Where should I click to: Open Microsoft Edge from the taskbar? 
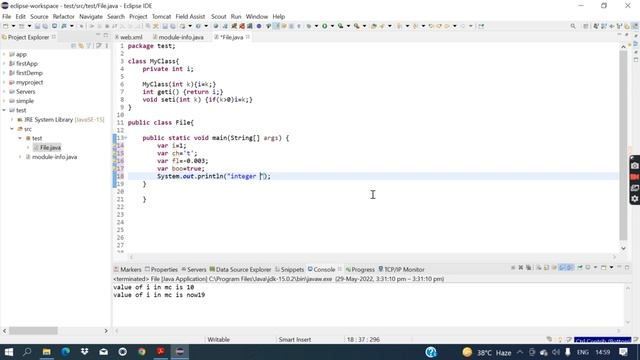coord(65,352)
